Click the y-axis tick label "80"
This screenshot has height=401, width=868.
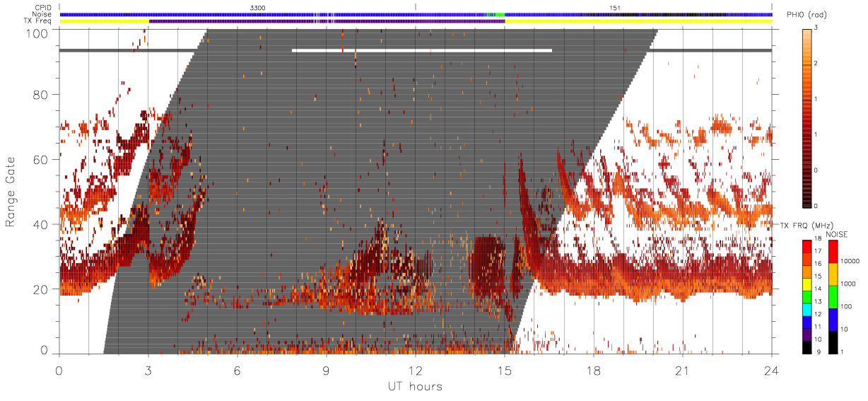42,94
